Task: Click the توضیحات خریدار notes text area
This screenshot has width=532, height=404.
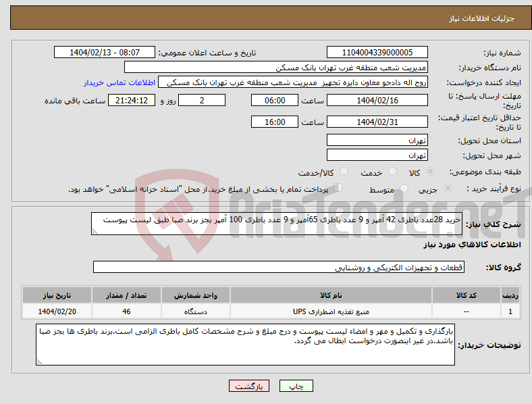Action: 245,345
